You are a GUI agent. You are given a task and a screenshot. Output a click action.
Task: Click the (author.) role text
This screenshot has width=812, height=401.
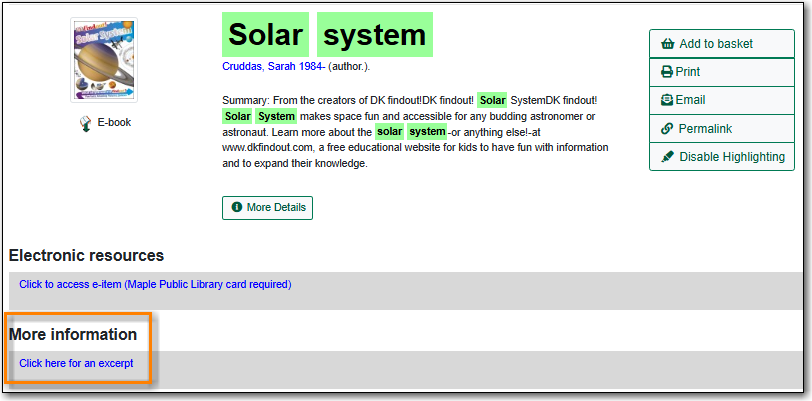[349, 67]
